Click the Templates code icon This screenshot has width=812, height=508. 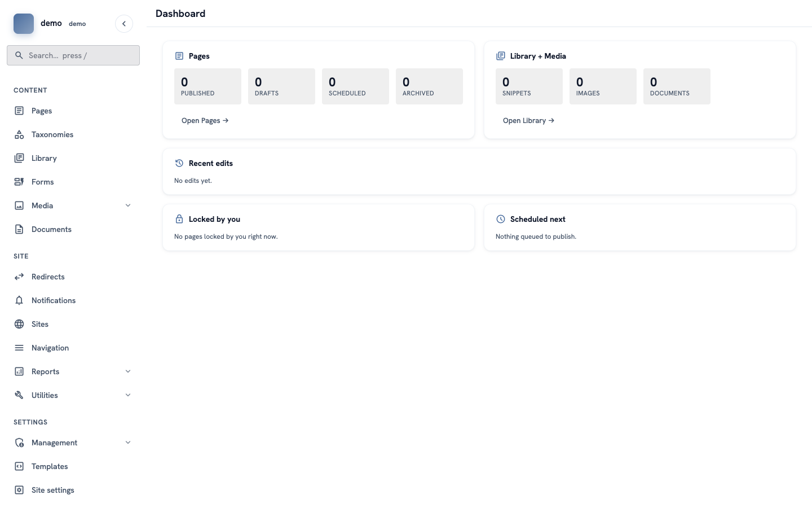(19, 466)
